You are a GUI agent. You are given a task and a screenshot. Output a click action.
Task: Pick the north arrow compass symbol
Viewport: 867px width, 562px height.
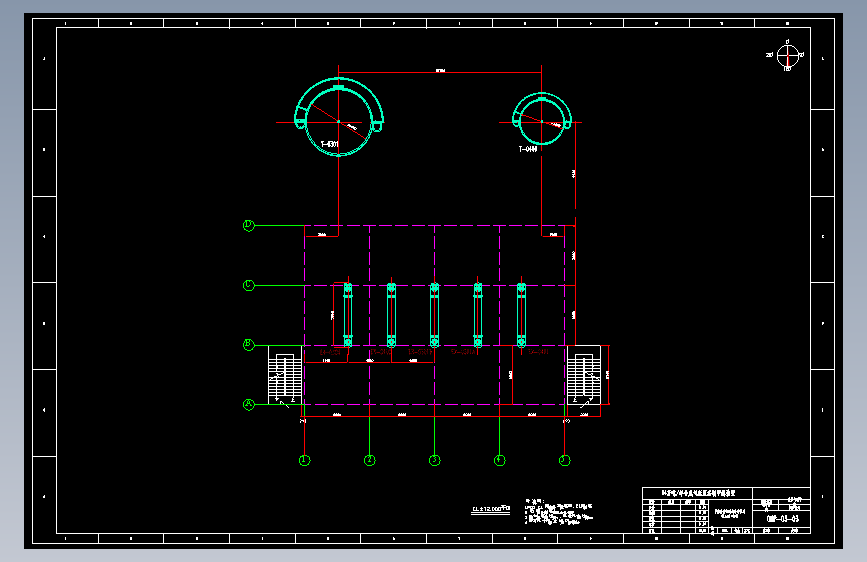point(786,56)
